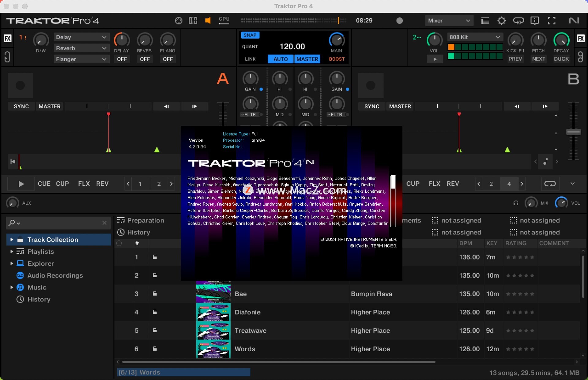This screenshot has height=380, width=588.
Task: Open the info tooltip icon in header
Action: click(x=535, y=20)
